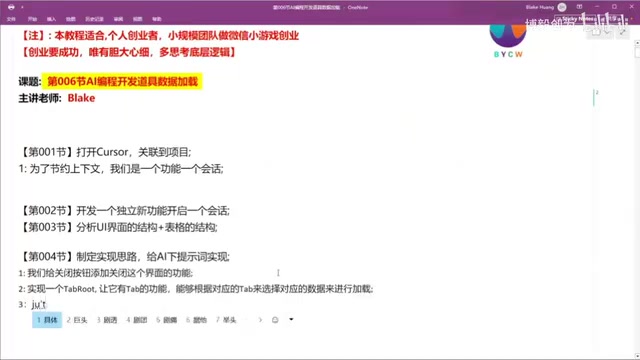640x360 pixels.
Task: Choose the IME candidate numbered 3
Action: pos(107,320)
